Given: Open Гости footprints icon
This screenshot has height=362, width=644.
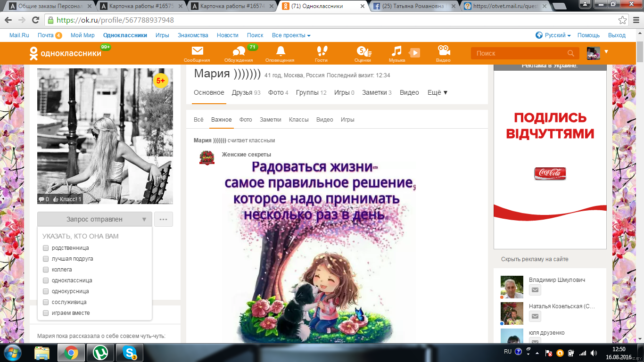Looking at the screenshot, I should [x=322, y=51].
